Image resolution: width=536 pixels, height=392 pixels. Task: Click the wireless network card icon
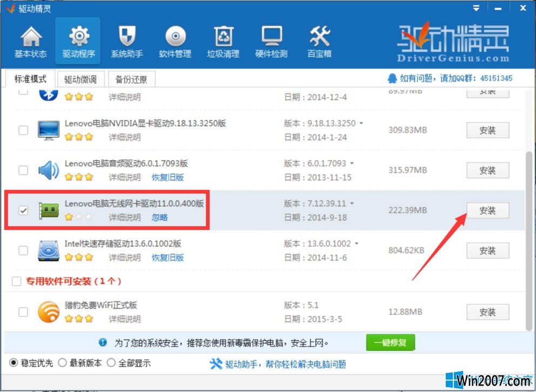[x=49, y=211]
